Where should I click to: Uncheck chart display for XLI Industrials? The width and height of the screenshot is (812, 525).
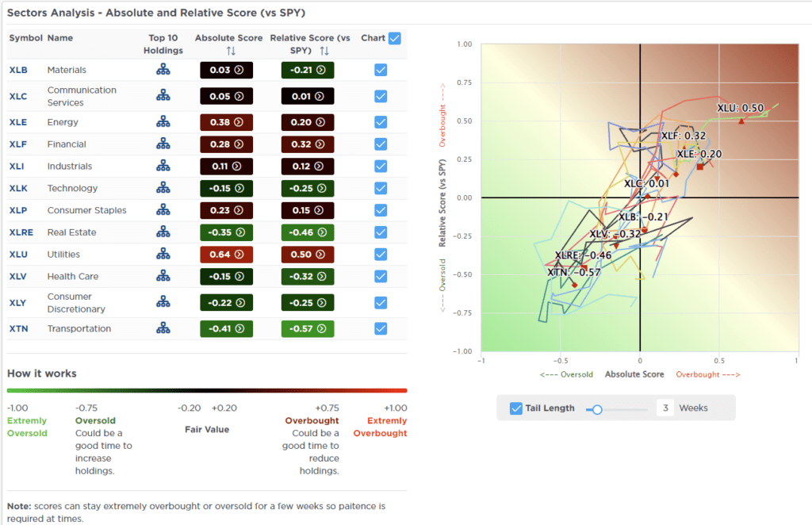click(381, 167)
